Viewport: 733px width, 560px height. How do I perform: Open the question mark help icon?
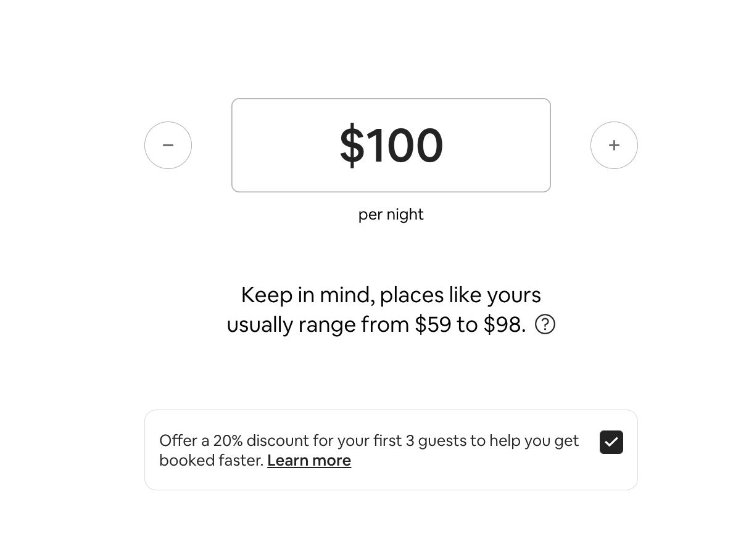(545, 324)
